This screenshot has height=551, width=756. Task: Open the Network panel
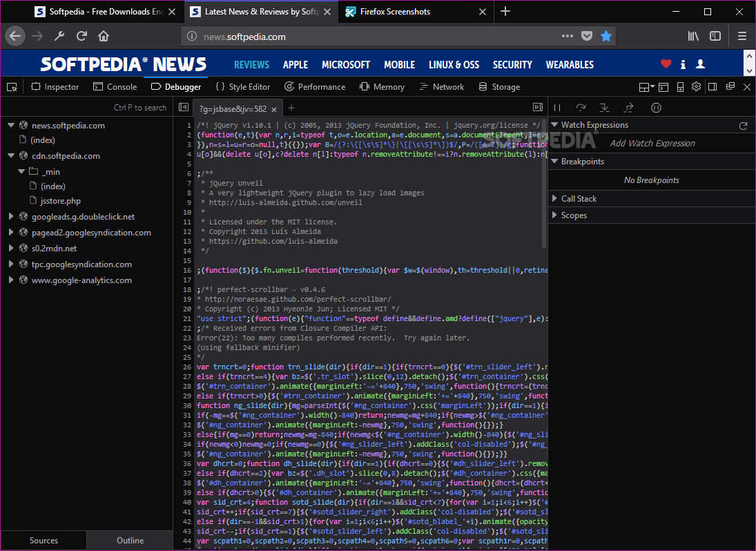442,87
